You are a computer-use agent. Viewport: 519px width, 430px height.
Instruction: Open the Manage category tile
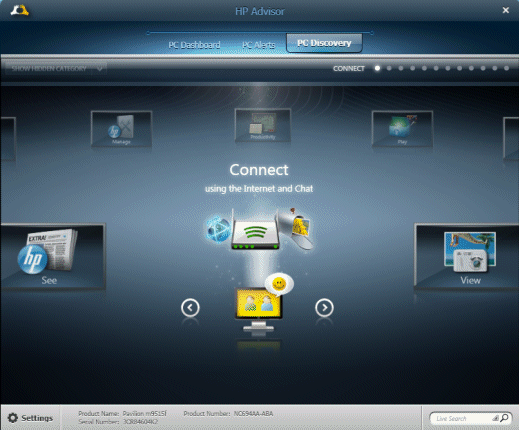(x=121, y=129)
